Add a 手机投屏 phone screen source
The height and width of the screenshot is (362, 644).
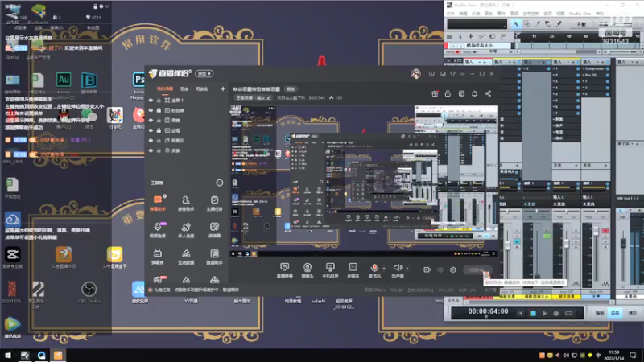pos(330,270)
